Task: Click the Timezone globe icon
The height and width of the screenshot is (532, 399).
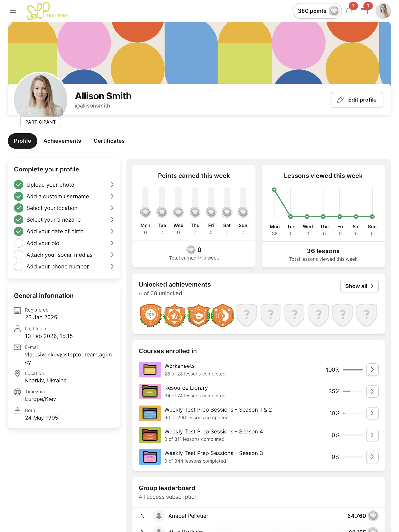Action: coord(17,392)
